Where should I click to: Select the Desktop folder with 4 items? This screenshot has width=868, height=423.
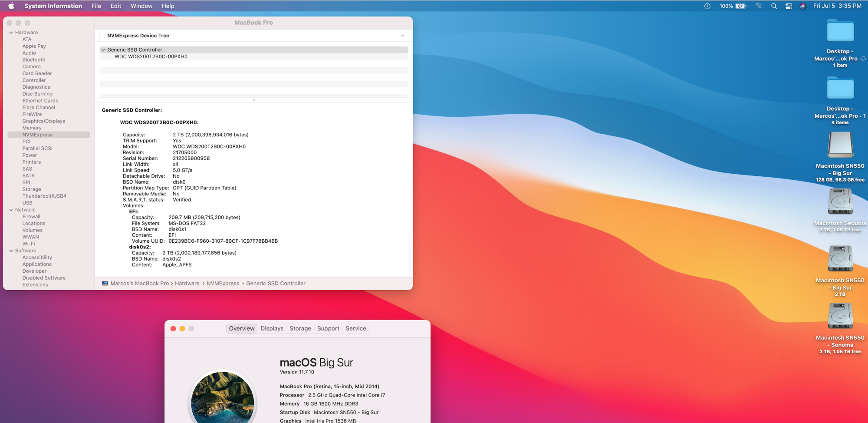(840, 89)
